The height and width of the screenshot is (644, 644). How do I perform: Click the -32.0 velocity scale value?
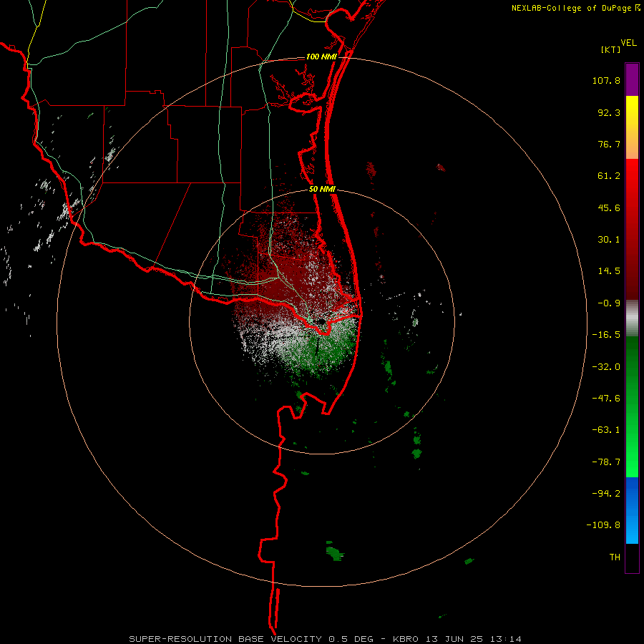[606, 367]
